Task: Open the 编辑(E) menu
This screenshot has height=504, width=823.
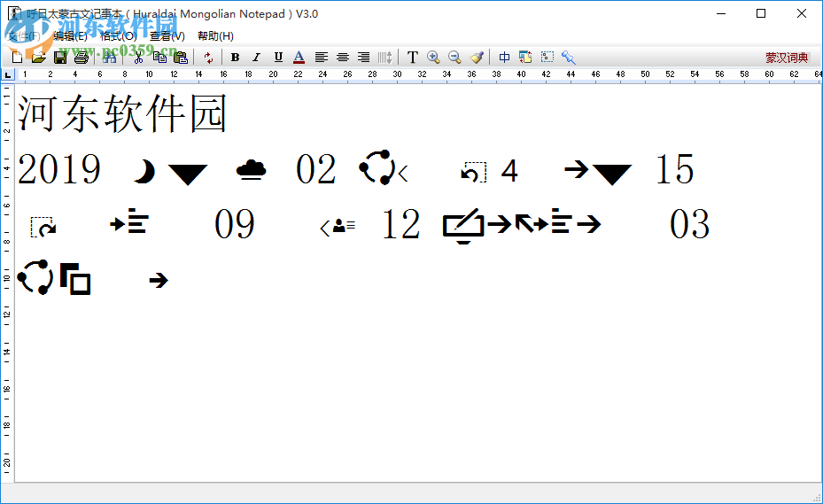Action: (70, 36)
